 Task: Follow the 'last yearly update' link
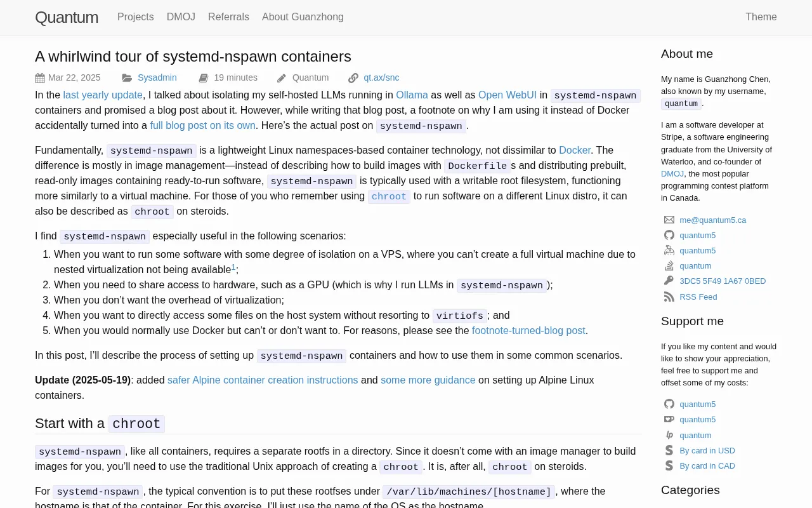pyautogui.click(x=103, y=95)
